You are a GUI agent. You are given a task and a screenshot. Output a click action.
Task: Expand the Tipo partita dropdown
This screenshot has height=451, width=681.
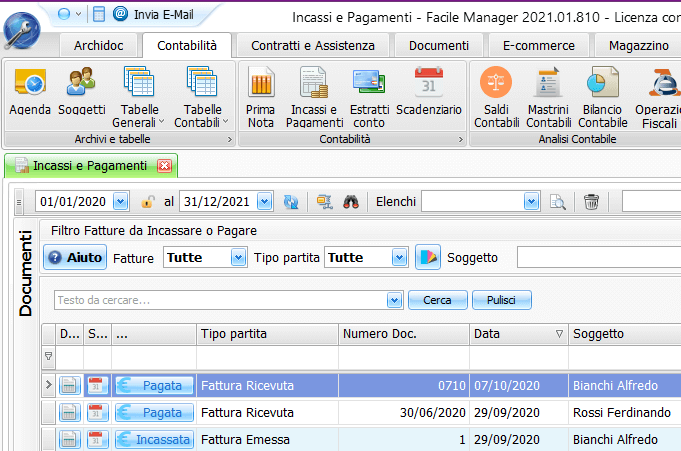click(400, 257)
